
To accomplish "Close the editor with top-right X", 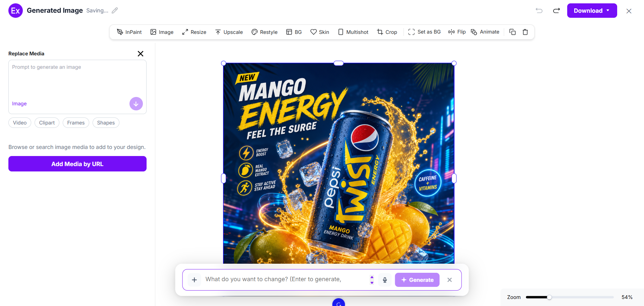I will pos(629,11).
